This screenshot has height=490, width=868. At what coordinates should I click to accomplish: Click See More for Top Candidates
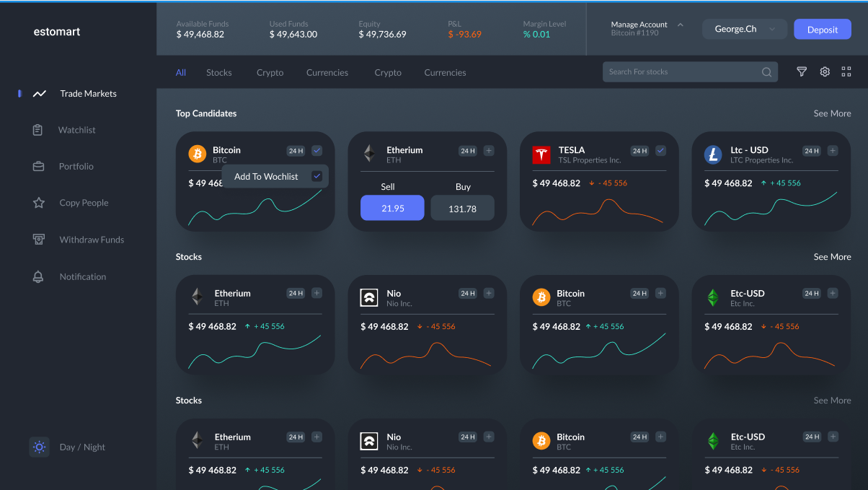tap(832, 113)
